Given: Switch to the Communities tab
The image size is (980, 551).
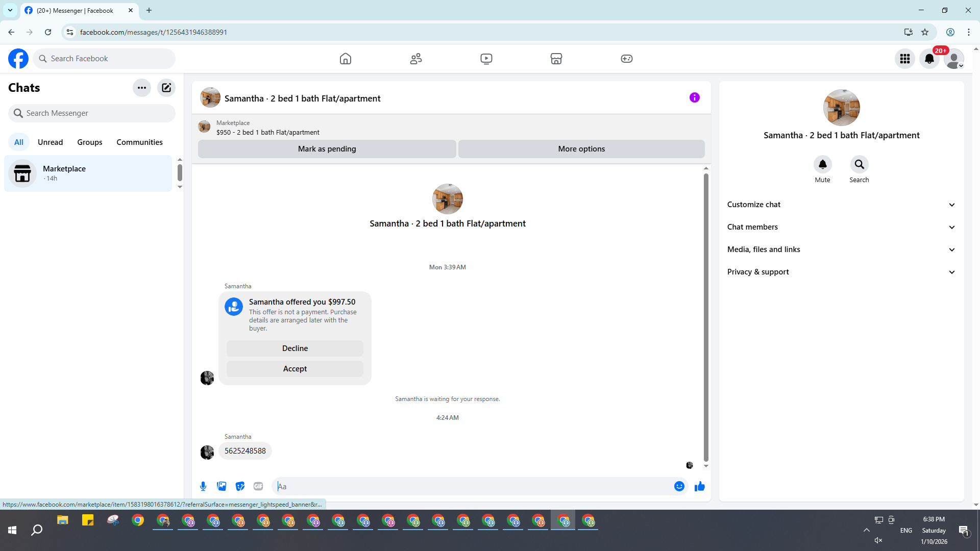Looking at the screenshot, I should pyautogui.click(x=139, y=142).
